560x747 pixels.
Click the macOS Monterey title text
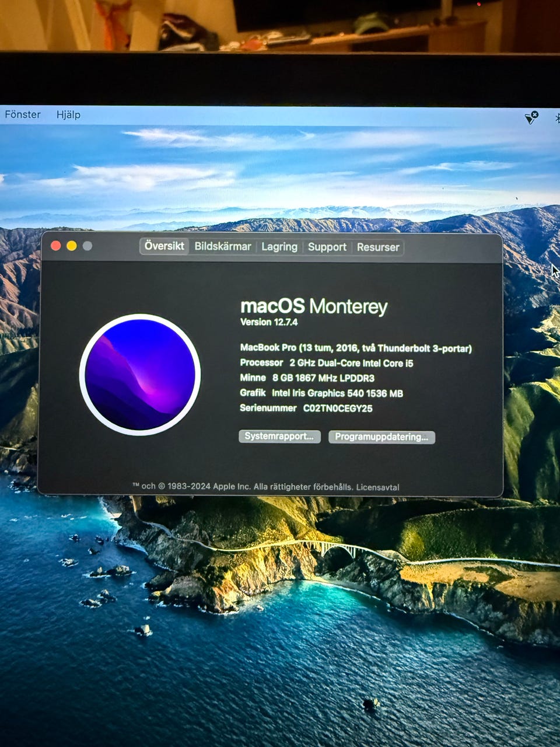314,306
